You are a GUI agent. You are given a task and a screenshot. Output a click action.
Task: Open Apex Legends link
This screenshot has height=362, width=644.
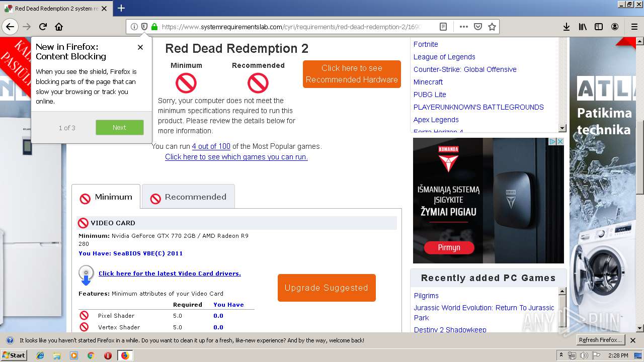(x=436, y=120)
